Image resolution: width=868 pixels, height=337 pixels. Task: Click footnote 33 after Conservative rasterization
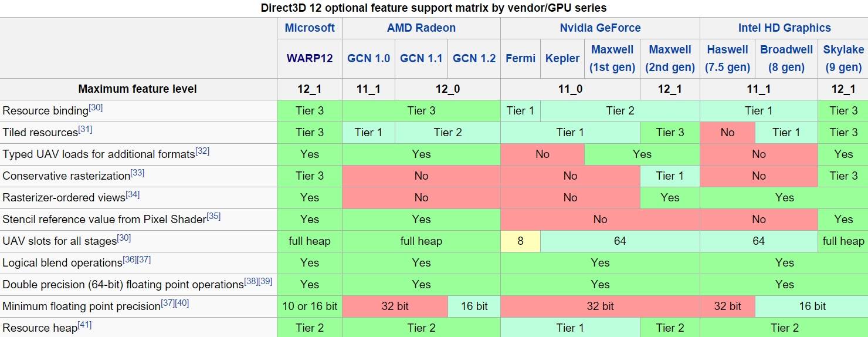[138, 173]
